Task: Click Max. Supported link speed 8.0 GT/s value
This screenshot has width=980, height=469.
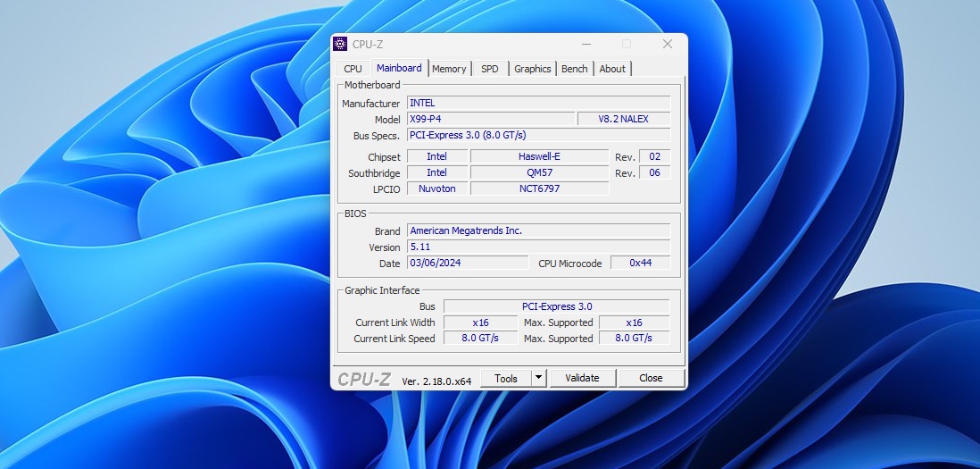Action: [635, 339]
